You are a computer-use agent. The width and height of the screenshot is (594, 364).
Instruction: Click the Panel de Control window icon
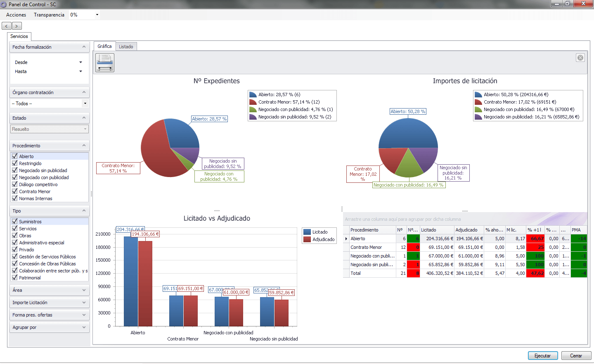[4, 5]
